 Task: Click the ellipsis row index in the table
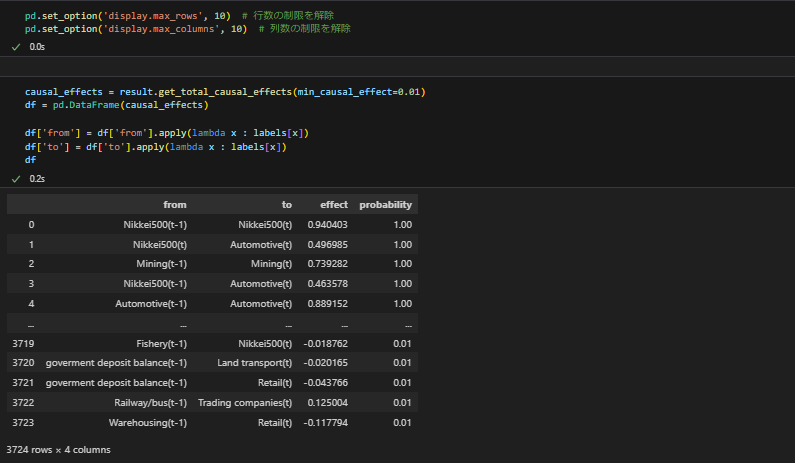31,323
